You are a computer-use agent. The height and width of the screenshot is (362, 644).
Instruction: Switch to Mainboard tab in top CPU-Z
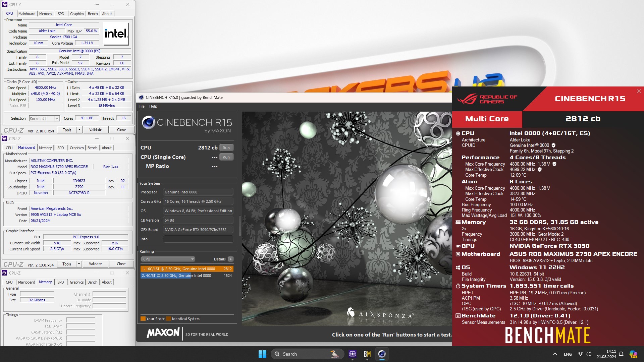[27, 14]
